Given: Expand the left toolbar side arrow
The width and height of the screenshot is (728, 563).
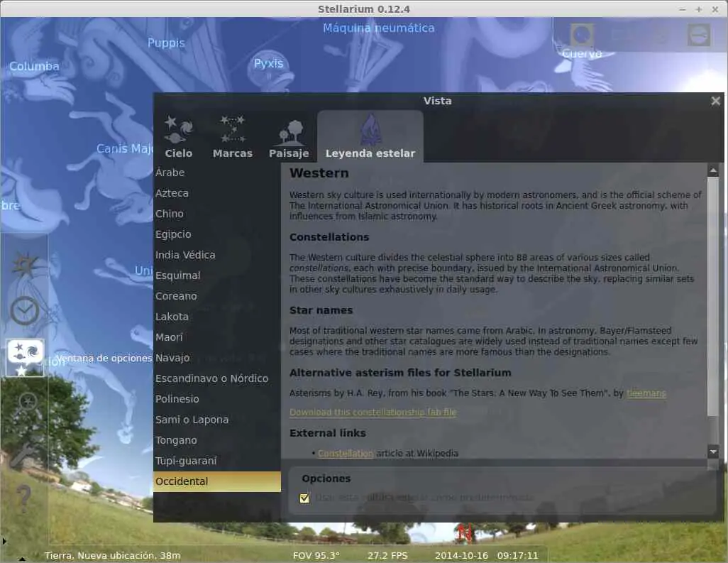Looking at the screenshot, I should [x=4, y=541].
